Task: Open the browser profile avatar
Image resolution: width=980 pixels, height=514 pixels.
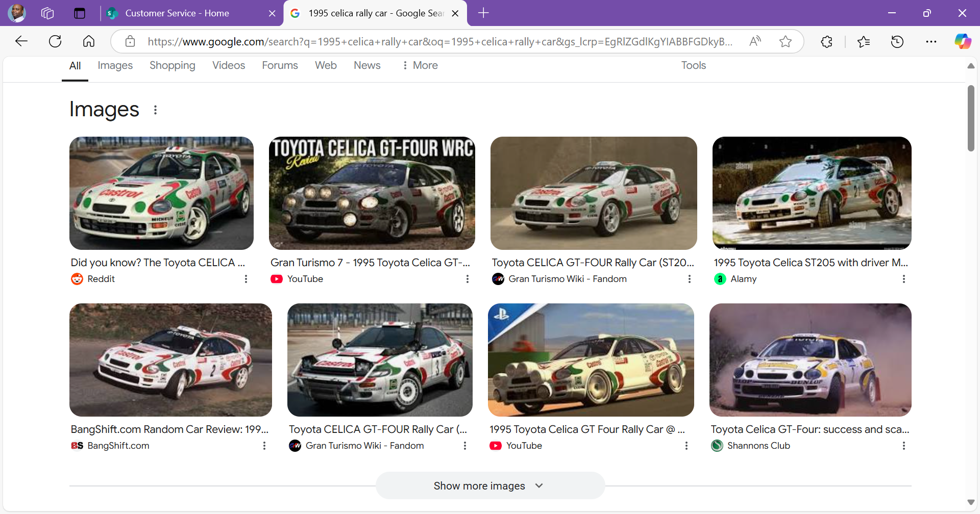Action: [17, 13]
